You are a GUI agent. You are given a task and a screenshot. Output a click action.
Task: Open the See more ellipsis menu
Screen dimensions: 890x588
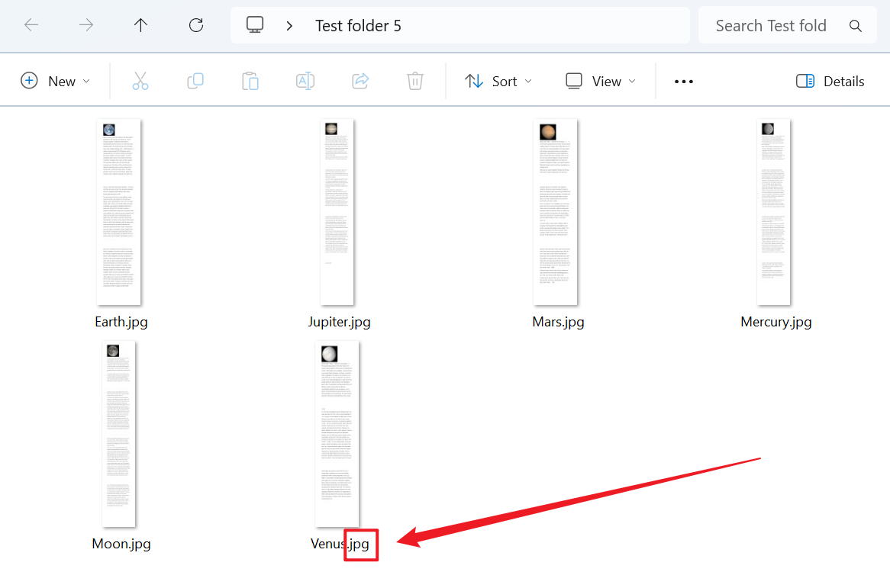point(684,81)
